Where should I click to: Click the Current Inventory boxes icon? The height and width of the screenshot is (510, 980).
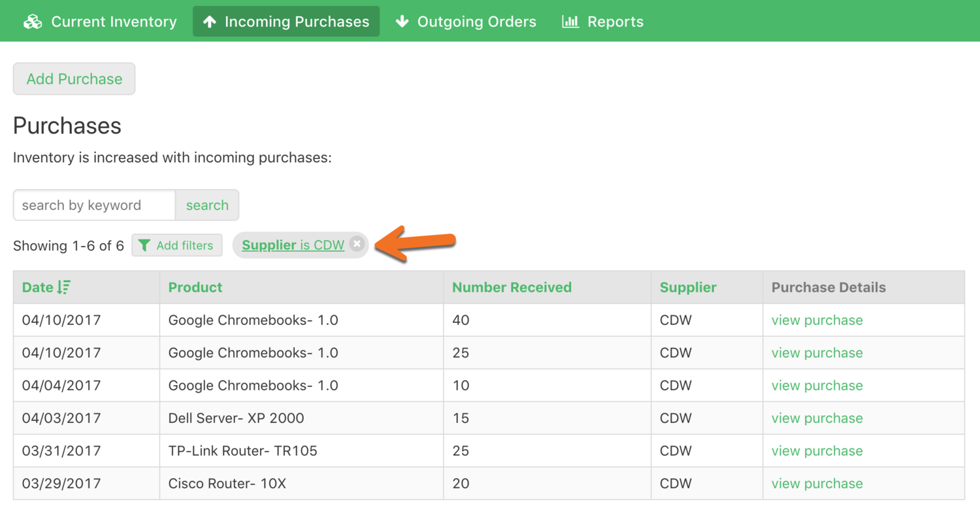click(x=33, y=22)
